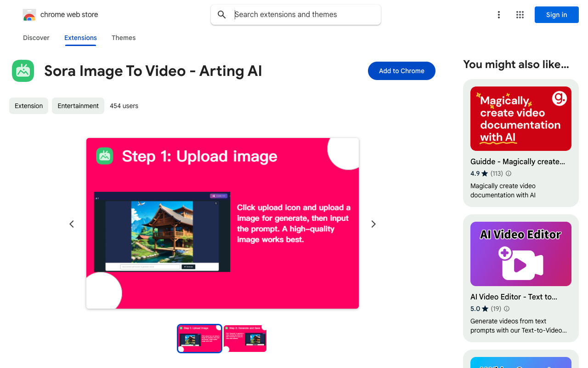Click the search magnifier icon
The image size is (588, 368).
click(x=222, y=15)
